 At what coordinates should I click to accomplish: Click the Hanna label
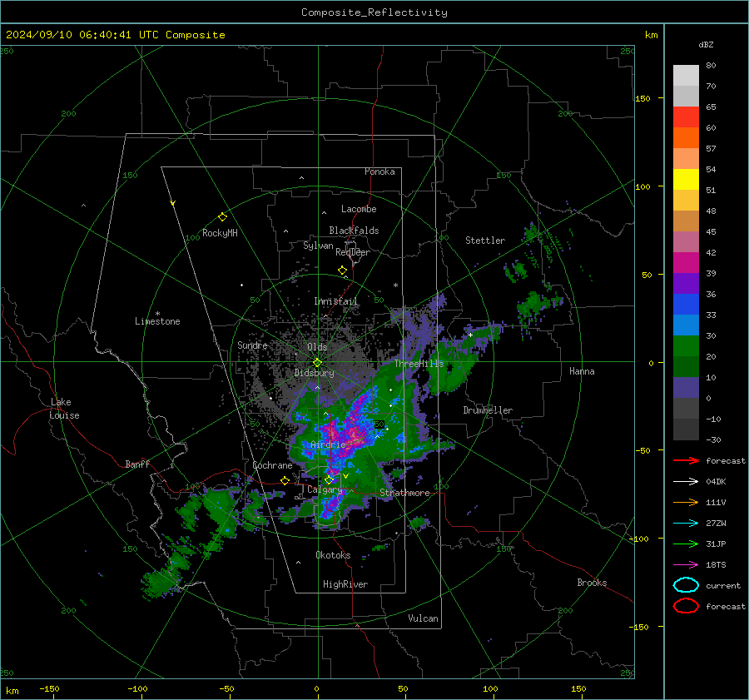[582, 371]
